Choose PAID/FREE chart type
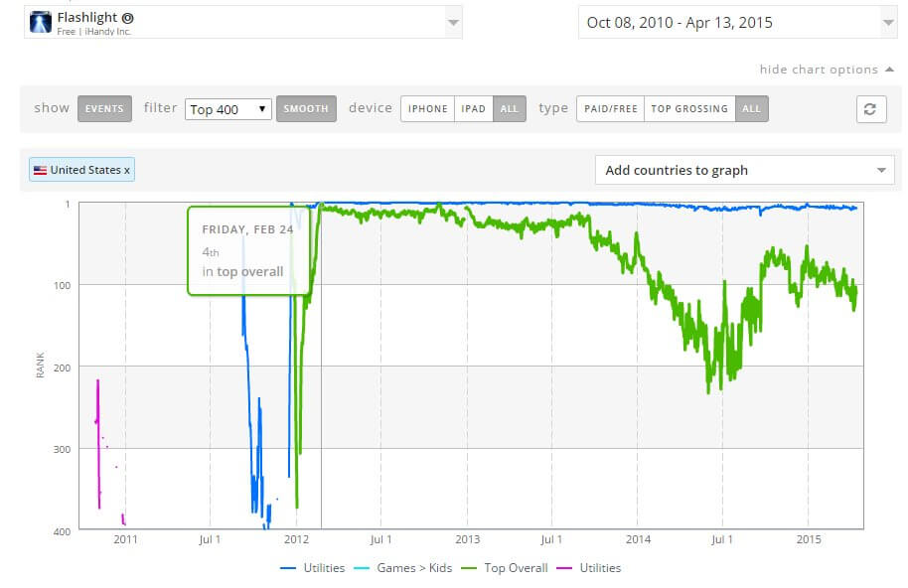 [610, 109]
